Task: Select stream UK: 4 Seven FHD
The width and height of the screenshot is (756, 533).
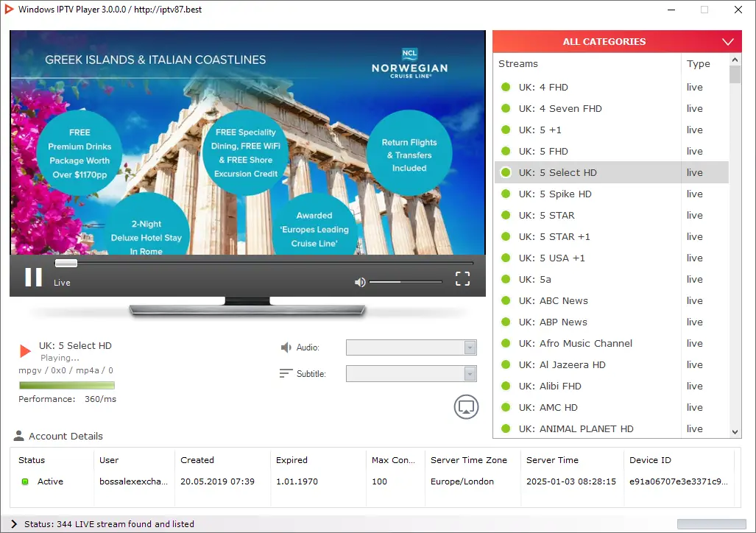Action: 612,108
